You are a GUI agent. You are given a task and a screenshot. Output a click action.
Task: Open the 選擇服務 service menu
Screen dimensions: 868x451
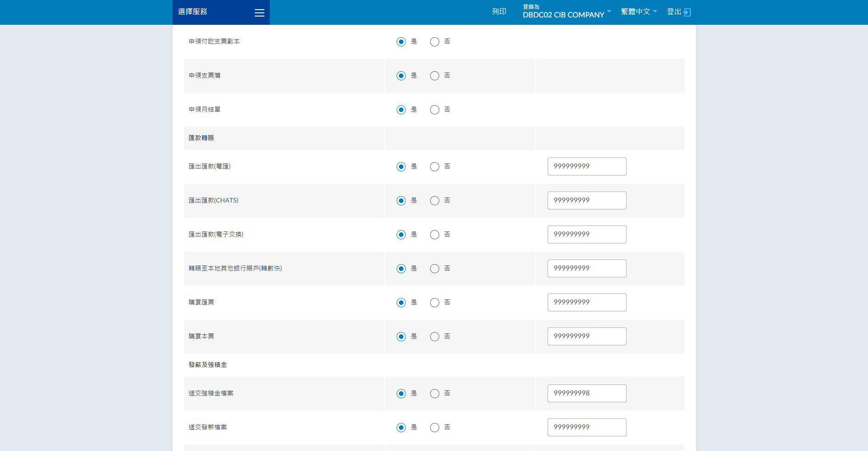coord(193,12)
